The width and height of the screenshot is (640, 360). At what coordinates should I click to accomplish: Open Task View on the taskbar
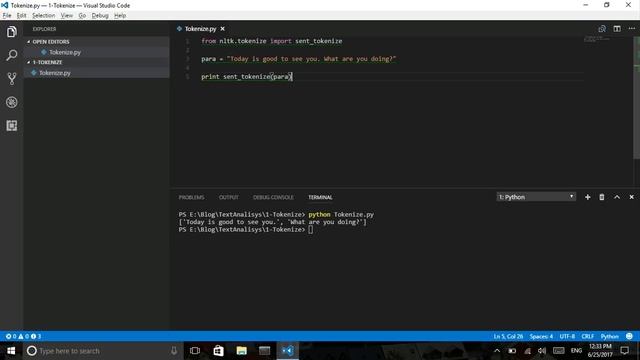click(x=195, y=351)
